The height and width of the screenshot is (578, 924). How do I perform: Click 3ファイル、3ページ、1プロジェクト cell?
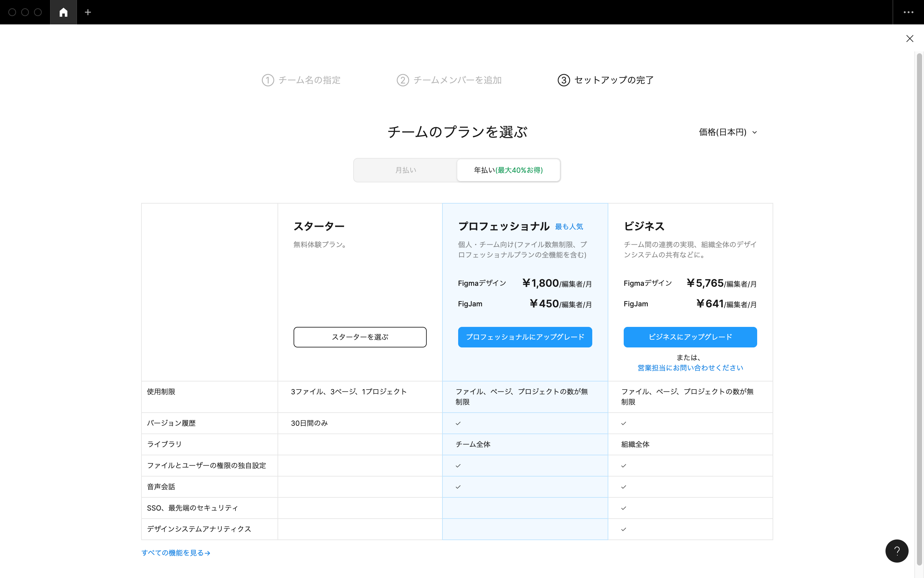tap(349, 392)
